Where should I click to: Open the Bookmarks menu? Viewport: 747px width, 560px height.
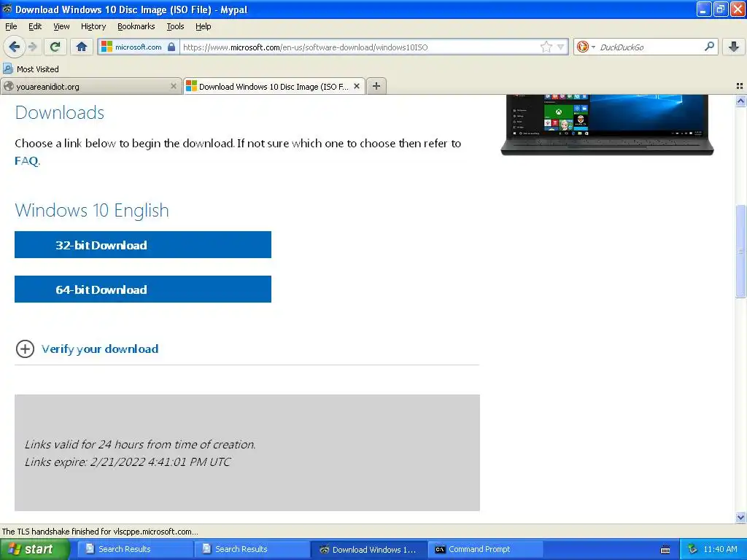click(x=136, y=26)
